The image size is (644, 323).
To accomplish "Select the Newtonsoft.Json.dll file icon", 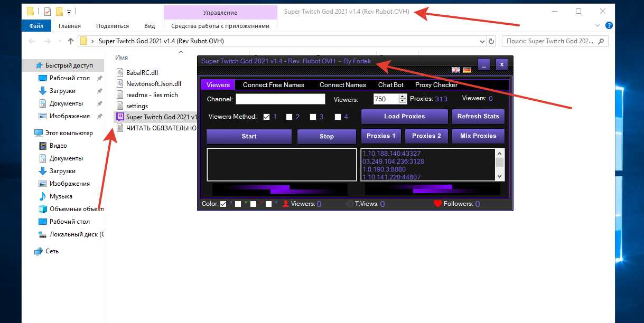I will [x=120, y=83].
